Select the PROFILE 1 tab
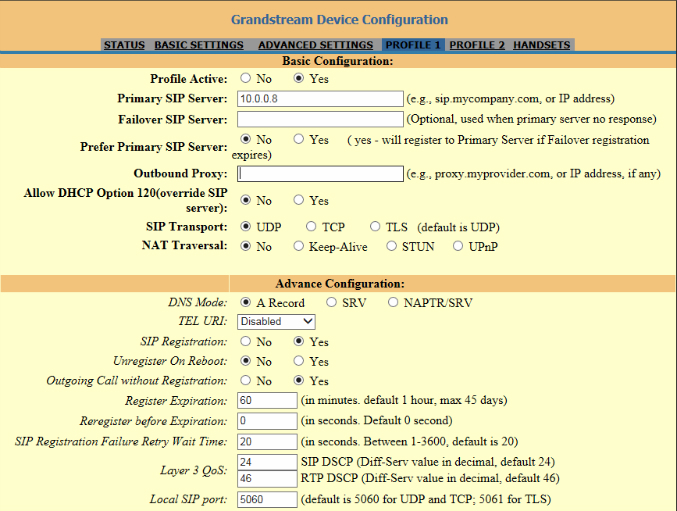677x511 pixels. pyautogui.click(x=413, y=45)
